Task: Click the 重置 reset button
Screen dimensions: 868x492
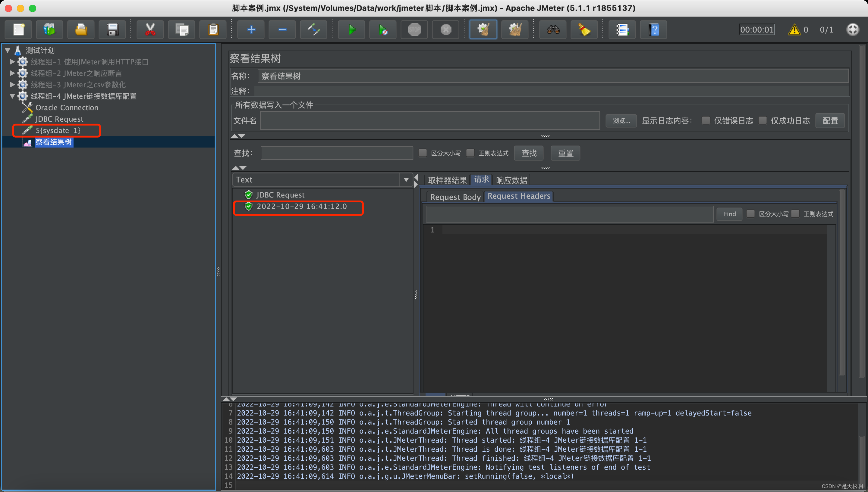Action: [566, 153]
